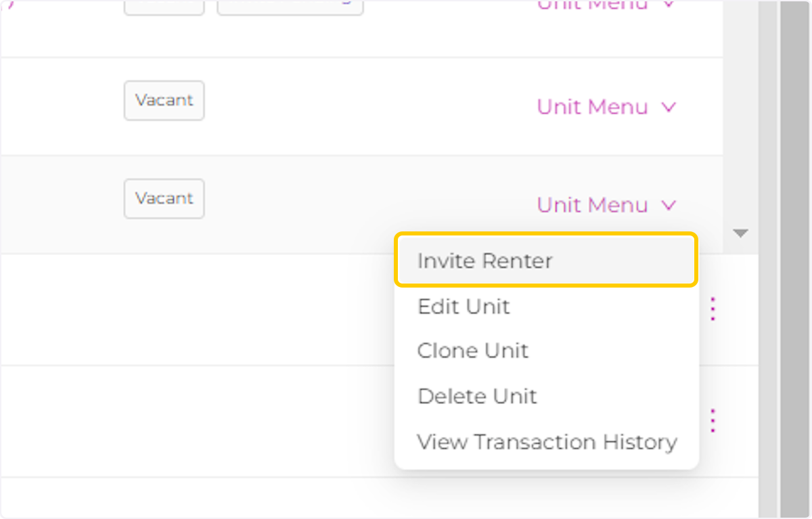Image resolution: width=812 pixels, height=519 pixels.
Task: Click the lower Vacant status badge
Action: pyautogui.click(x=164, y=198)
